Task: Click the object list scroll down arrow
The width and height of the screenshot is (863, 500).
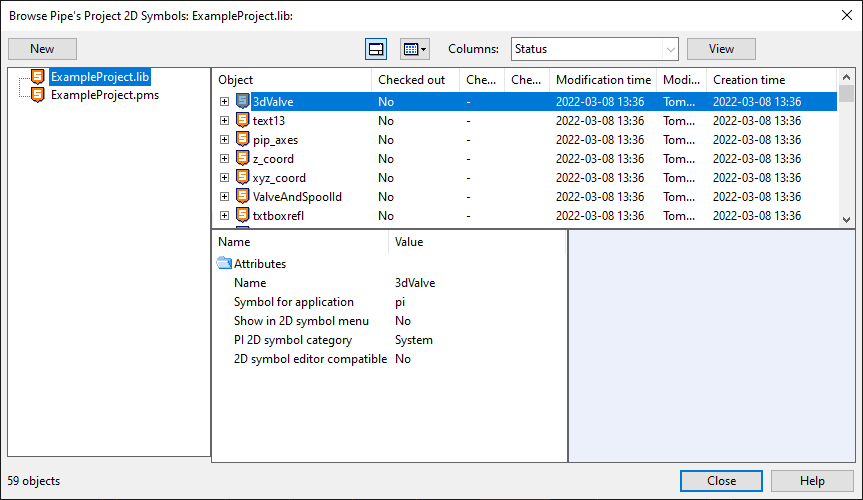Action: pyautogui.click(x=846, y=220)
